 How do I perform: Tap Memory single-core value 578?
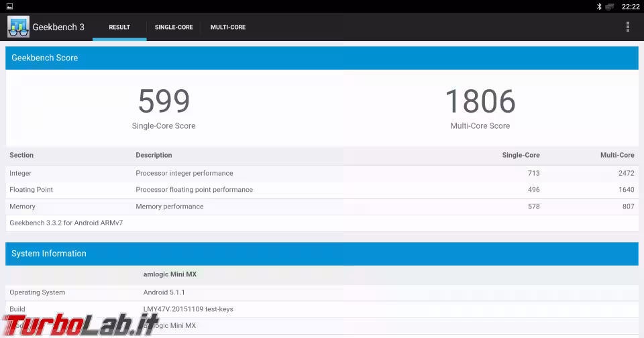coord(534,206)
